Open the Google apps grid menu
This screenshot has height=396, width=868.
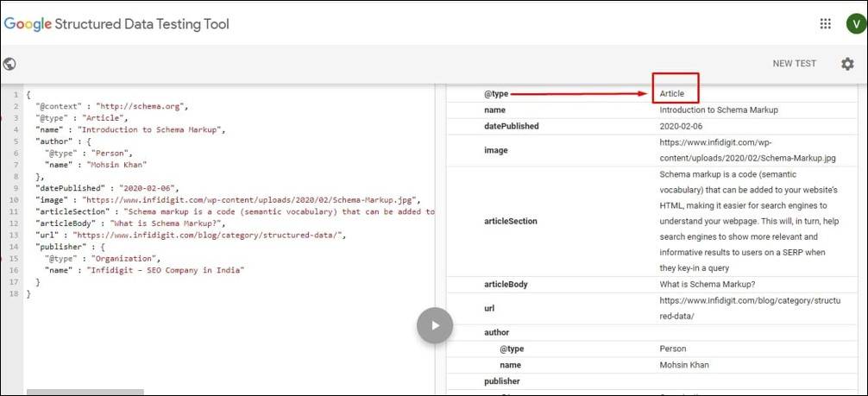[826, 24]
